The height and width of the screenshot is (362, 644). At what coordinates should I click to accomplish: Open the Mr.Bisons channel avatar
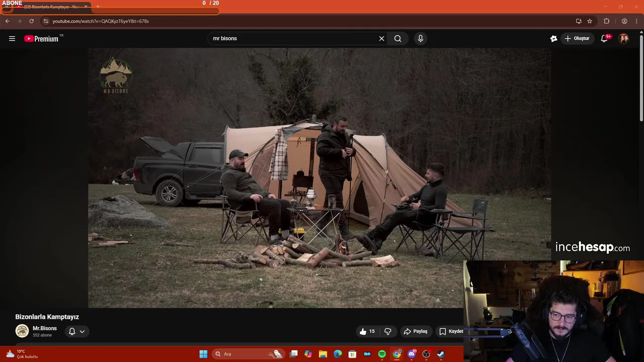pos(22,331)
